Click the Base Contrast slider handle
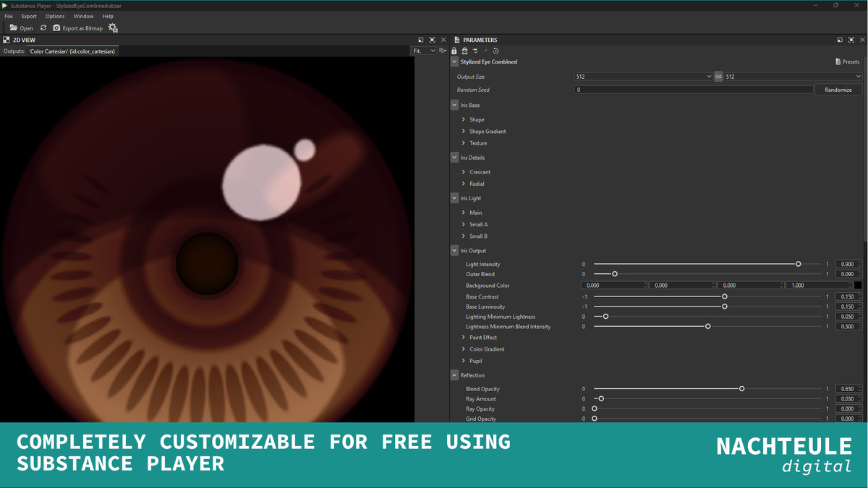 click(x=725, y=296)
